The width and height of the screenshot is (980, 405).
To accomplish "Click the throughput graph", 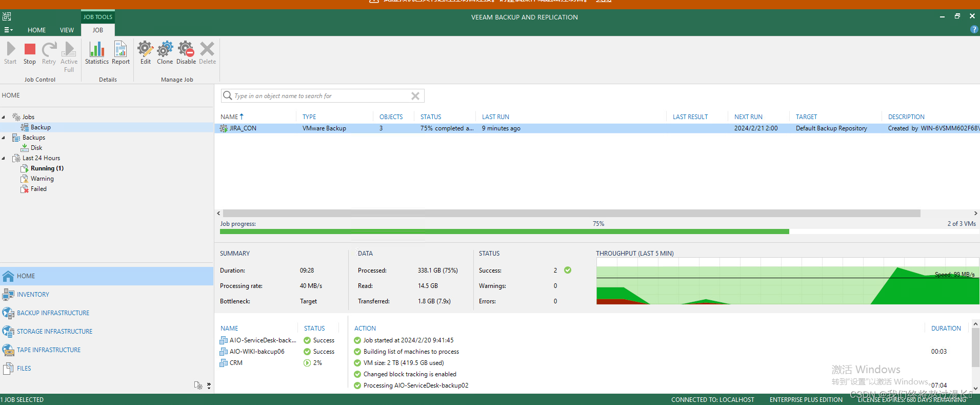I will point(788,281).
